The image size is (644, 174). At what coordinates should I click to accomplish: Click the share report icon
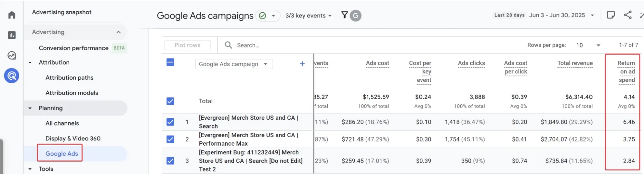coord(628,15)
